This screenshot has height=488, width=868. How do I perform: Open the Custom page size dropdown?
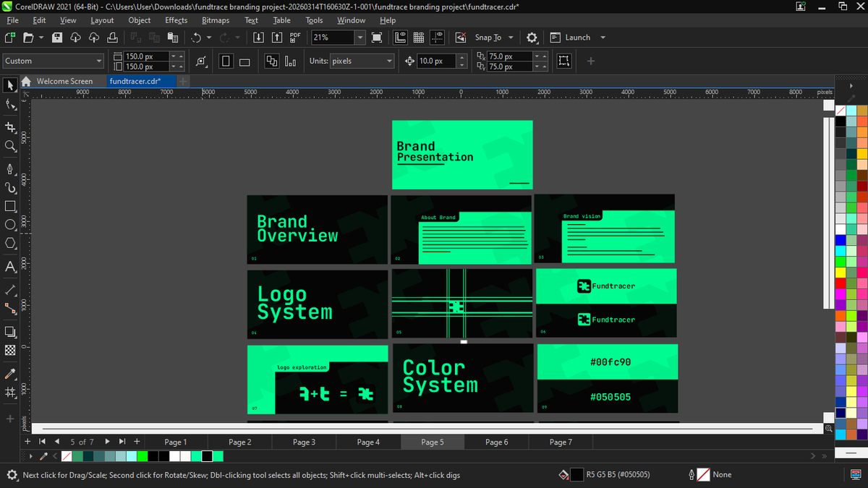coord(100,61)
